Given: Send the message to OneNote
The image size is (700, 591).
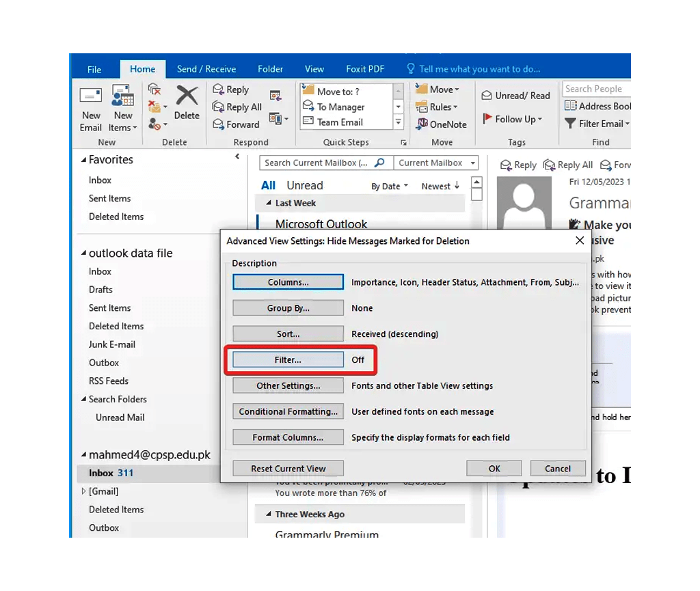Looking at the screenshot, I should (x=441, y=124).
